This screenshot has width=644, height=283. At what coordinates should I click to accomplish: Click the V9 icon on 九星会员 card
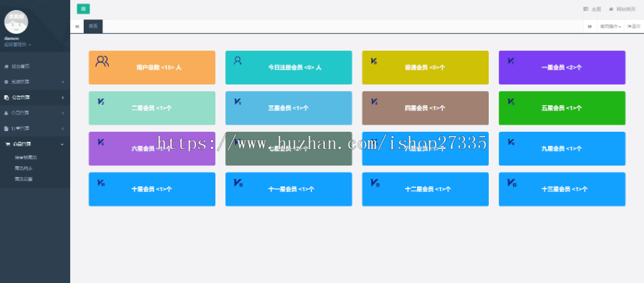[510, 142]
